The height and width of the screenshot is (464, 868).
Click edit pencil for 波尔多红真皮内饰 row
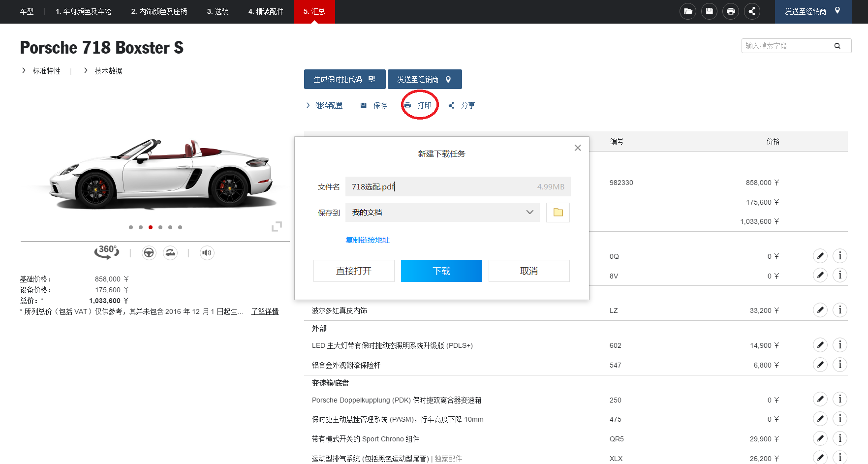(x=820, y=310)
